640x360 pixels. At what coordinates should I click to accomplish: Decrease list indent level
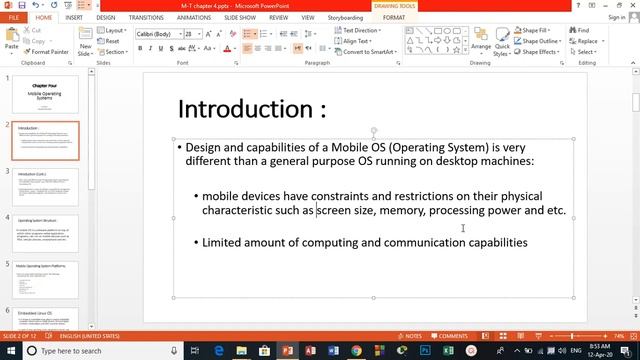[x=283, y=34]
